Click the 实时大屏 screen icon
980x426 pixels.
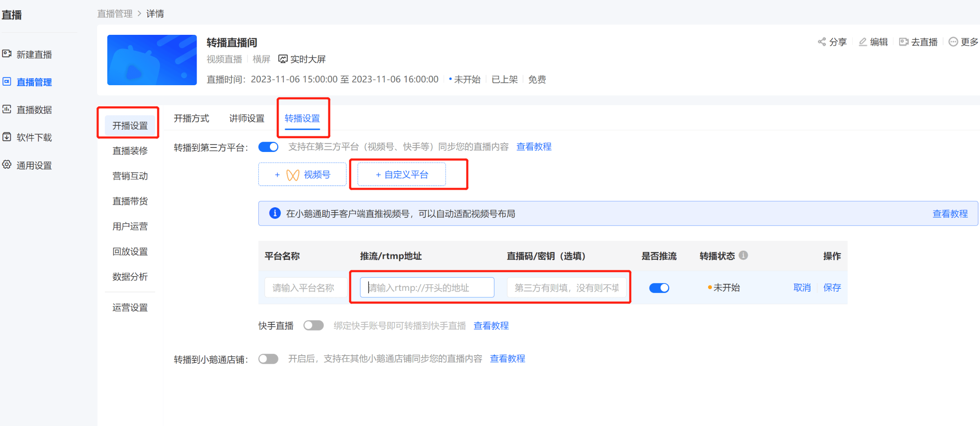coord(283,59)
